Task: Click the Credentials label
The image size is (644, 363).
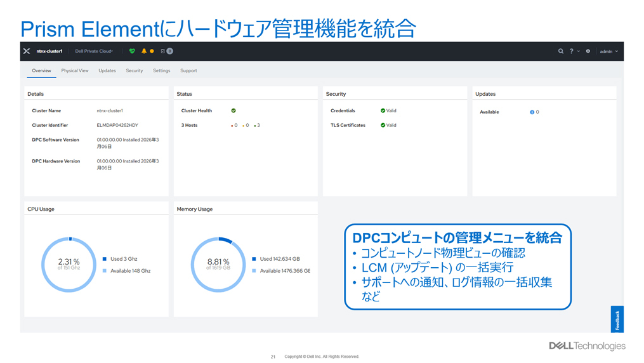Action: pyautogui.click(x=343, y=110)
